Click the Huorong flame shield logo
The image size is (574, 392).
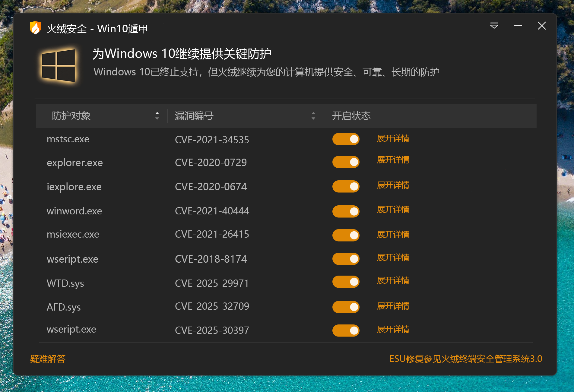coord(35,28)
